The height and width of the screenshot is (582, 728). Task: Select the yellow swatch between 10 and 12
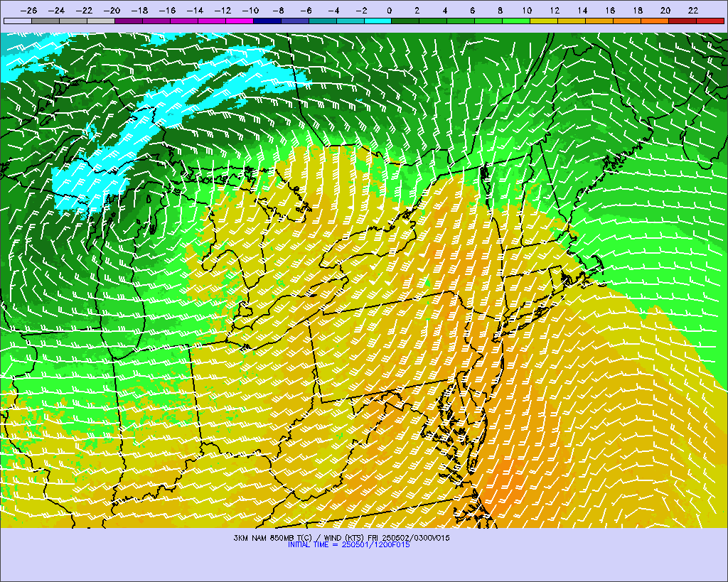pyautogui.click(x=544, y=21)
